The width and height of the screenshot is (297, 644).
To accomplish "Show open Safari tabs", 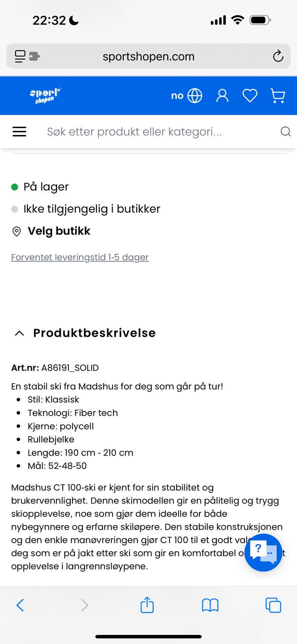I will point(273,605).
